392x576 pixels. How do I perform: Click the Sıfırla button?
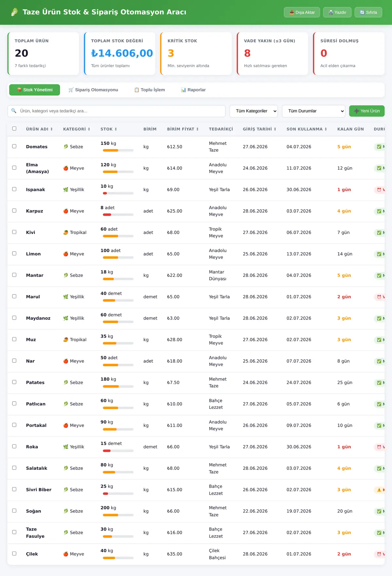coord(368,12)
